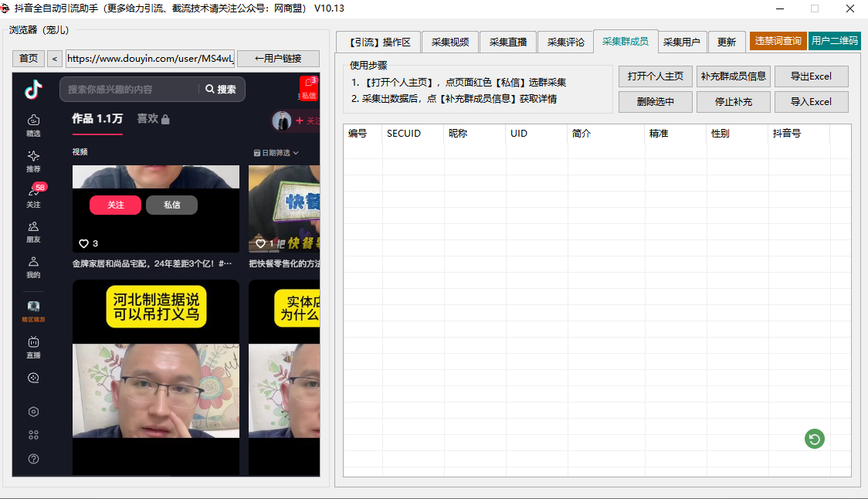The image size is (868, 499).
Task: Click the 首页 browser button
Action: [x=29, y=59]
